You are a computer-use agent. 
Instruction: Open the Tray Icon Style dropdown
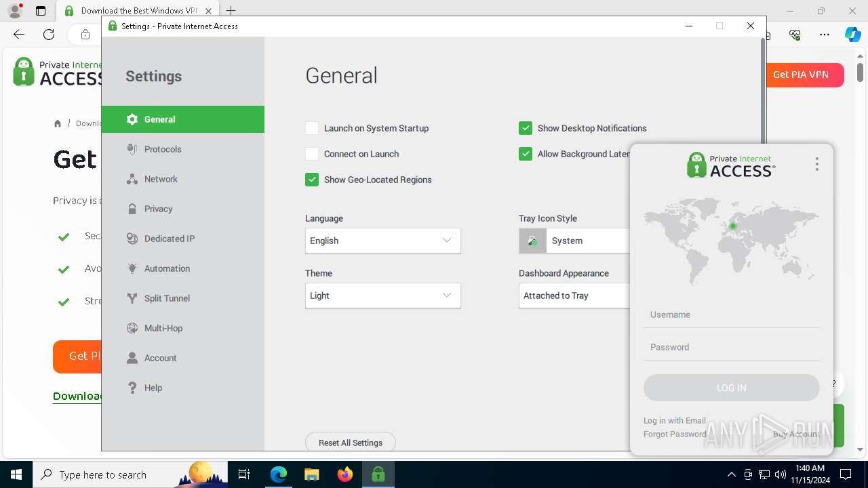[x=574, y=241]
